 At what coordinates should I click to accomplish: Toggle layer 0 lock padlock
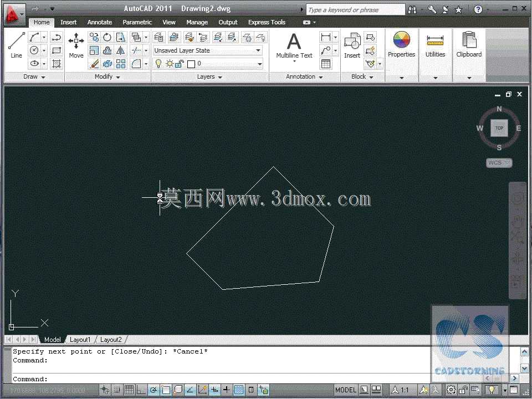[180, 63]
